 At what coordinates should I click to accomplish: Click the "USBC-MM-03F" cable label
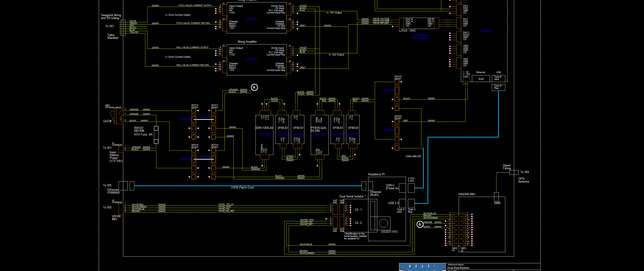click(x=413, y=156)
